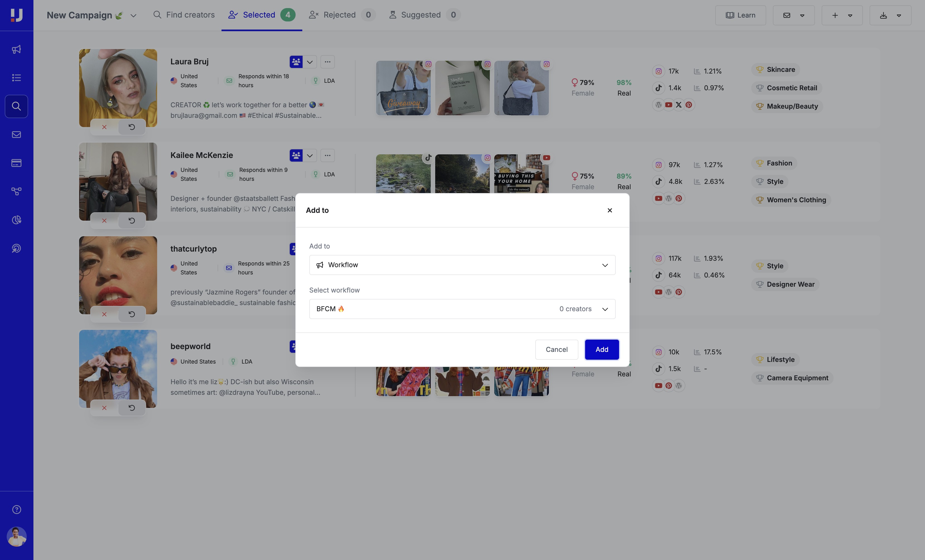Reject beepworld using the red X
The image size is (925, 560).
point(104,408)
